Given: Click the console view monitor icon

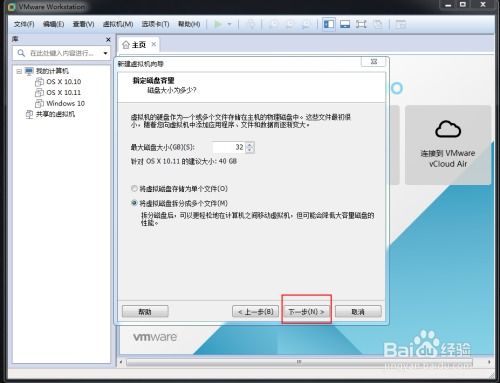Looking at the screenshot, I should pos(345,24).
